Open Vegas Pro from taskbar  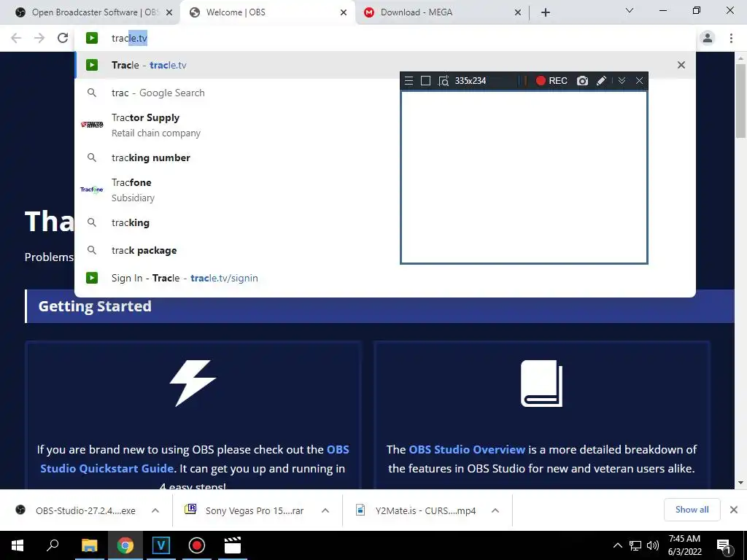161,545
